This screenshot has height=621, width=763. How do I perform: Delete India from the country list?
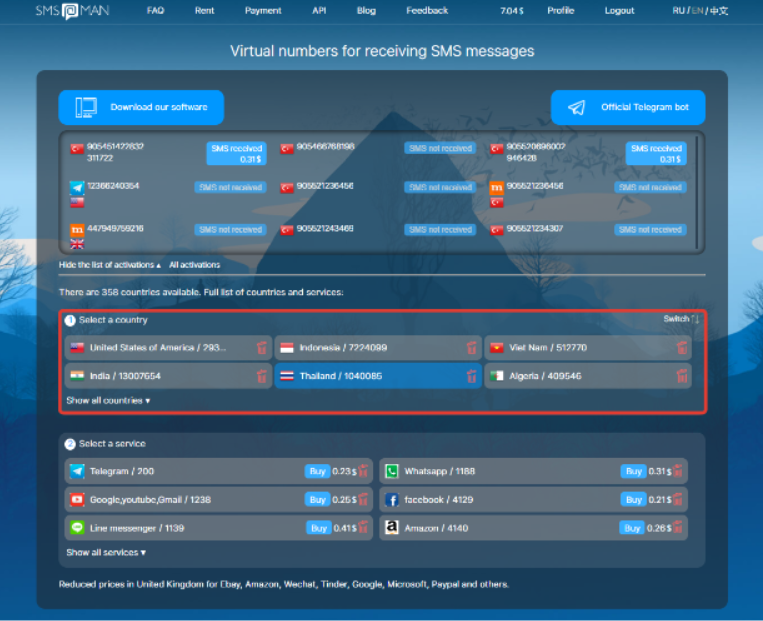click(262, 376)
